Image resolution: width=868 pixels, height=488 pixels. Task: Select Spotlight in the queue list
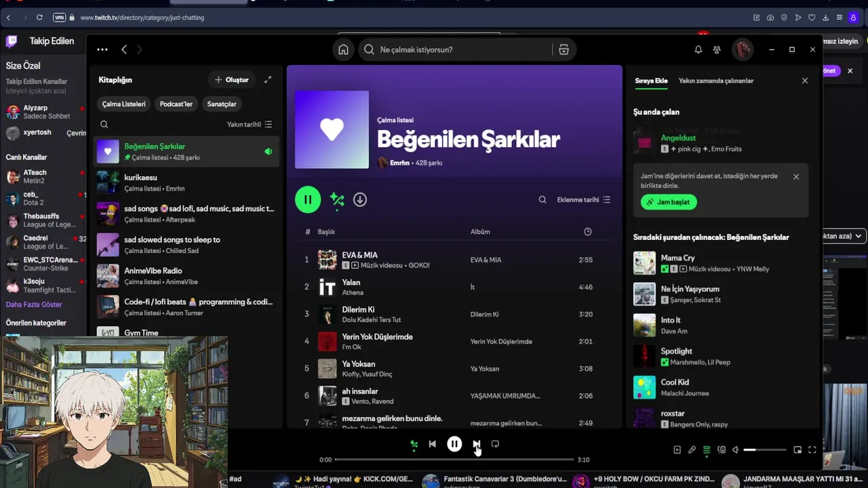click(x=720, y=357)
